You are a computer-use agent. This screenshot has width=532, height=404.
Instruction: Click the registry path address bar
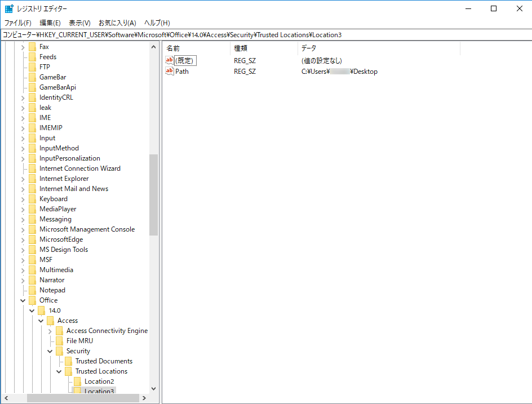(x=266, y=34)
